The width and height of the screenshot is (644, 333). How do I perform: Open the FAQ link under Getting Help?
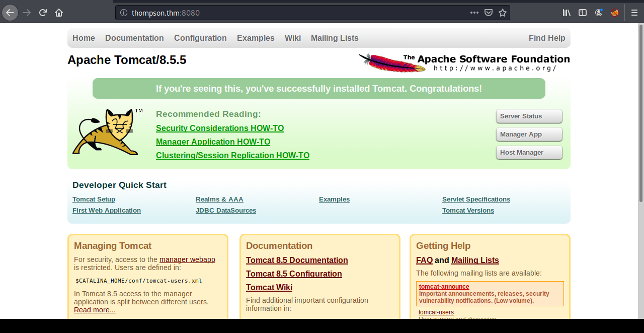tap(424, 260)
